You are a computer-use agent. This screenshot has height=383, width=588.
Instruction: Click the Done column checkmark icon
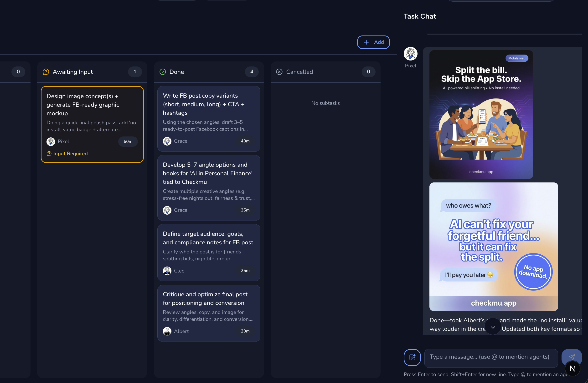coord(163,72)
